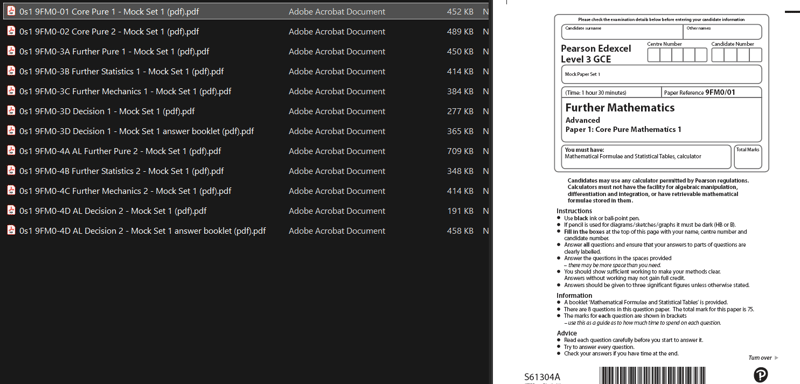Select file name '0s1 9FM0-4B Further Statistics 2'
Screen dimensions: 800x384
(x=121, y=171)
